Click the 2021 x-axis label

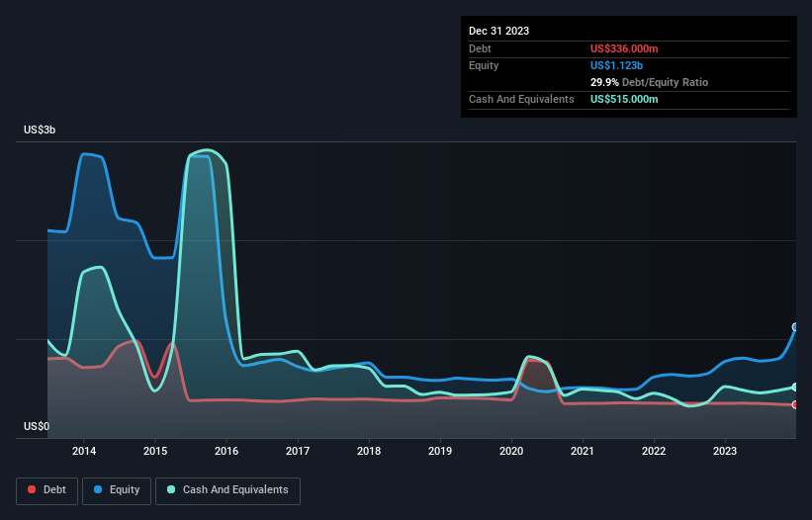(x=583, y=451)
